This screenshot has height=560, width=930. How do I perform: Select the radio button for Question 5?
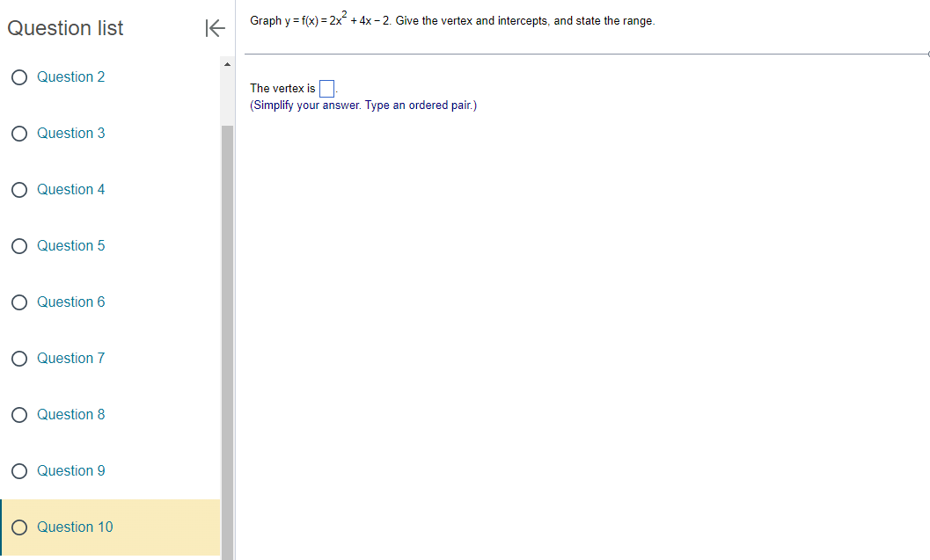click(x=18, y=245)
